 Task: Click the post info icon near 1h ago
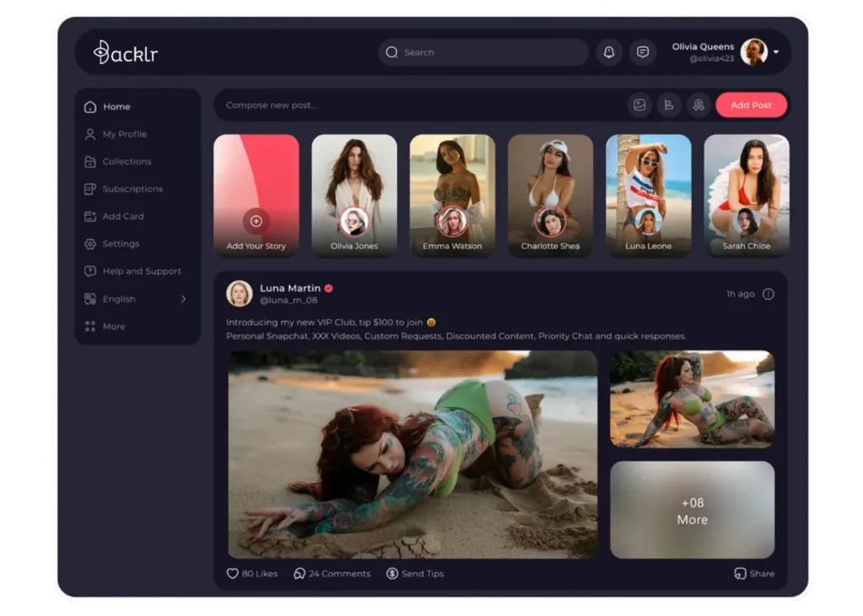click(768, 294)
